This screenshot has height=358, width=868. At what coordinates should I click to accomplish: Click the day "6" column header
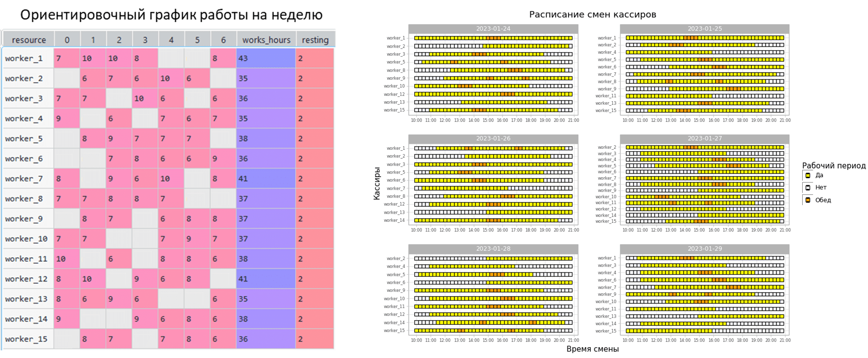click(223, 40)
